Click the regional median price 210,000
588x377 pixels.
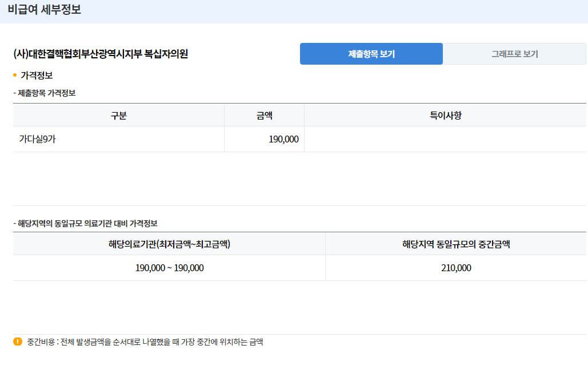(x=456, y=268)
